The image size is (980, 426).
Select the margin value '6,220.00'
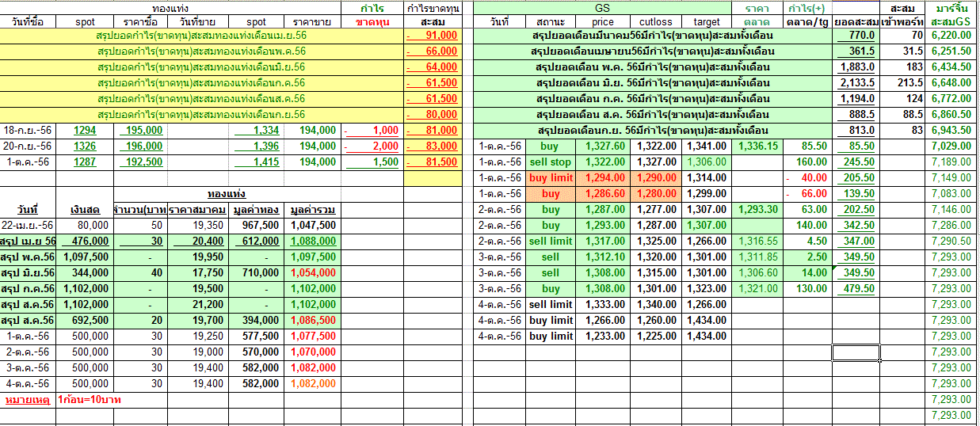[x=952, y=36]
